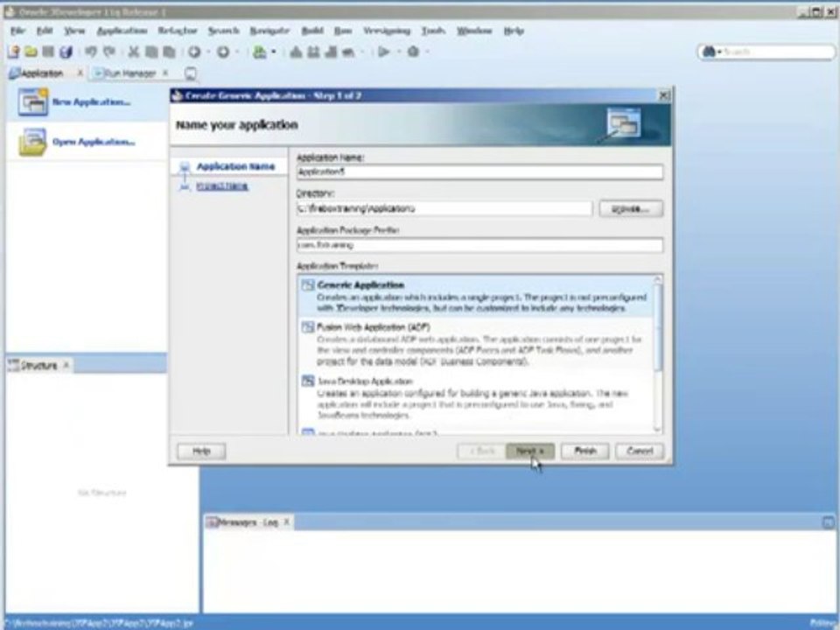The image size is (840, 630).
Task: Open dropdown arrow beside Forward navigation icon
Action: pyautogui.click(x=237, y=52)
